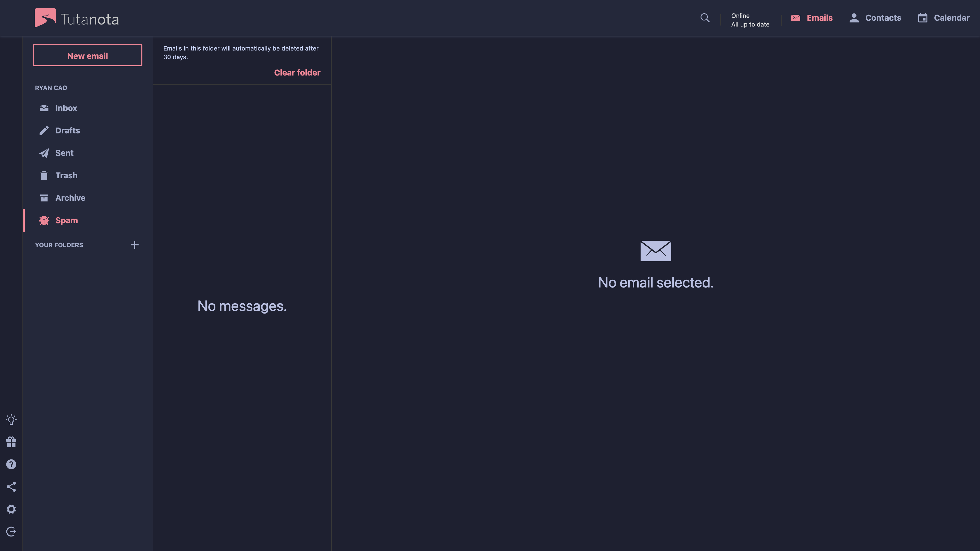The width and height of the screenshot is (980, 551).
Task: Click the Calendar icon in header
Action: (x=923, y=18)
